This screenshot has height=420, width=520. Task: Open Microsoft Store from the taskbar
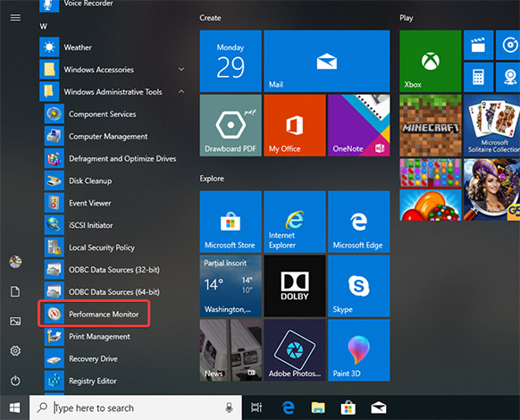(348, 407)
